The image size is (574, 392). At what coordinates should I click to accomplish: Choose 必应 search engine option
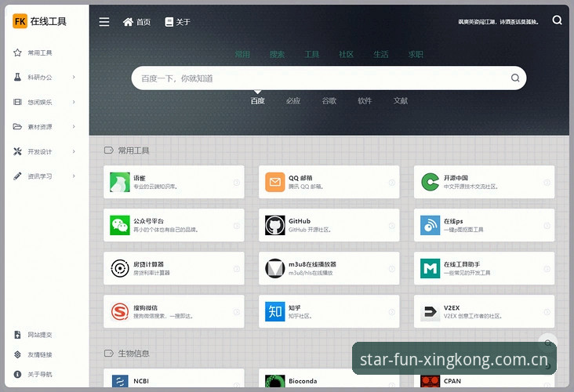(x=293, y=100)
